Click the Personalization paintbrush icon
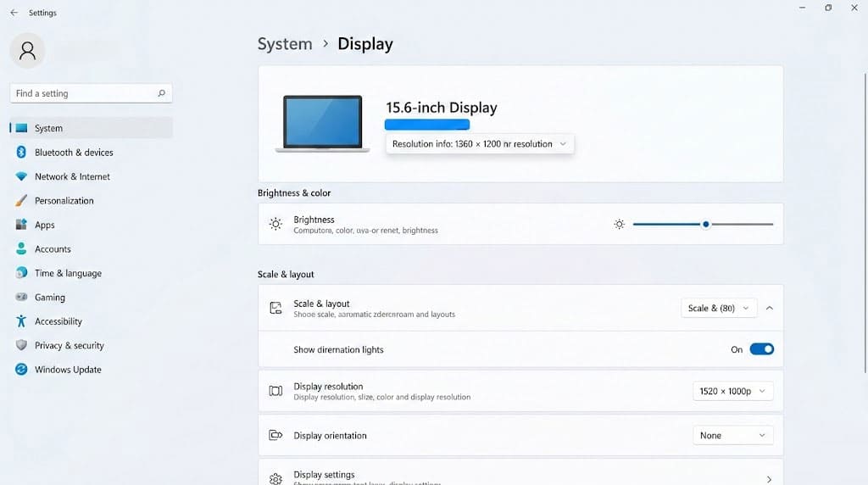 [x=21, y=201]
